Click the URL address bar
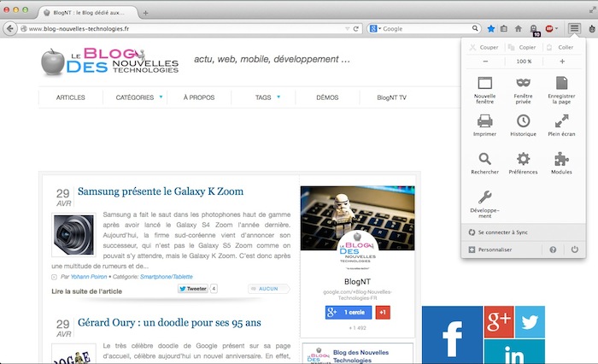 [x=185, y=28]
